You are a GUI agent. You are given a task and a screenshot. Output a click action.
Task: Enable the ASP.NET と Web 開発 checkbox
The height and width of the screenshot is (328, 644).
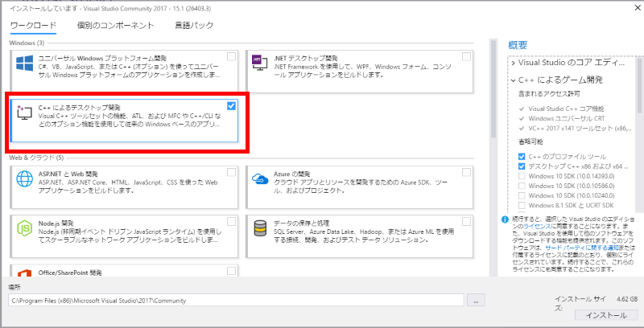click(232, 172)
